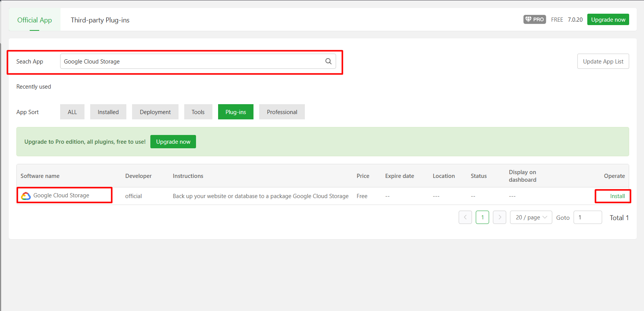This screenshot has height=311, width=644.
Task: Click the Google Cloud Storage software name
Action: (x=61, y=195)
